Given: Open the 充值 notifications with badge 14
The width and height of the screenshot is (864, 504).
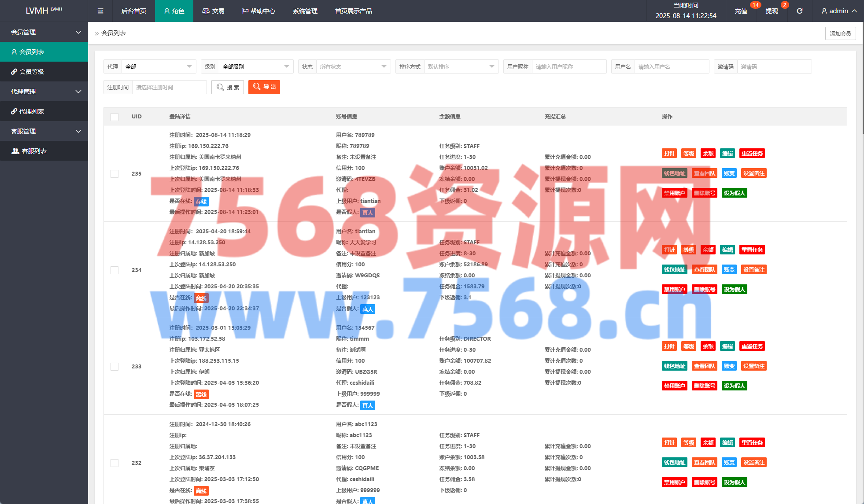Looking at the screenshot, I should tap(741, 11).
